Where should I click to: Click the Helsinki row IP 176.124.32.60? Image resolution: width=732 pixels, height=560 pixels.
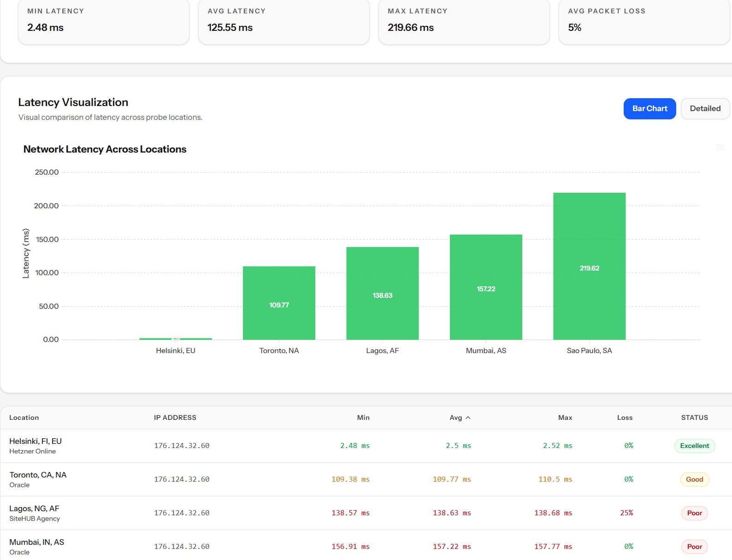(182, 446)
